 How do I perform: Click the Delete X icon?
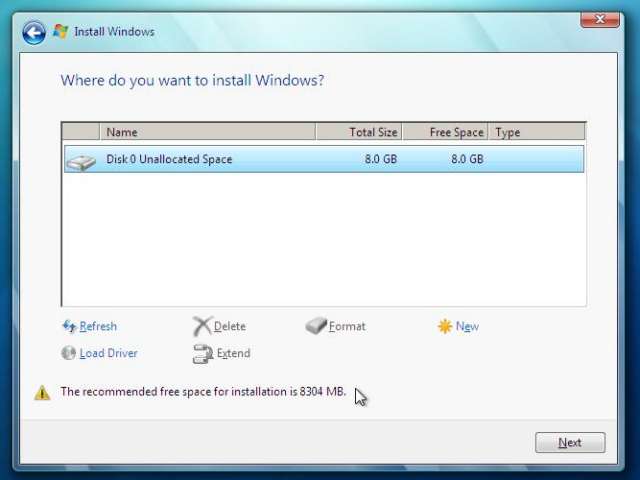[x=202, y=326]
